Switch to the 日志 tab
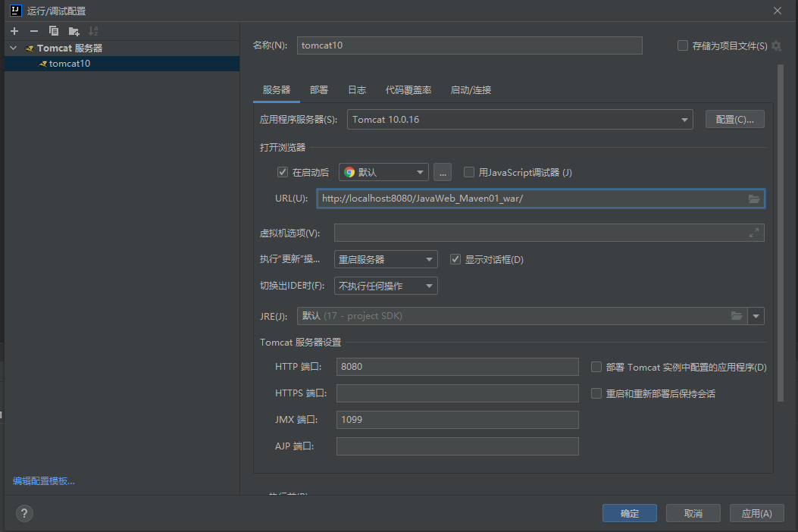 pos(357,90)
